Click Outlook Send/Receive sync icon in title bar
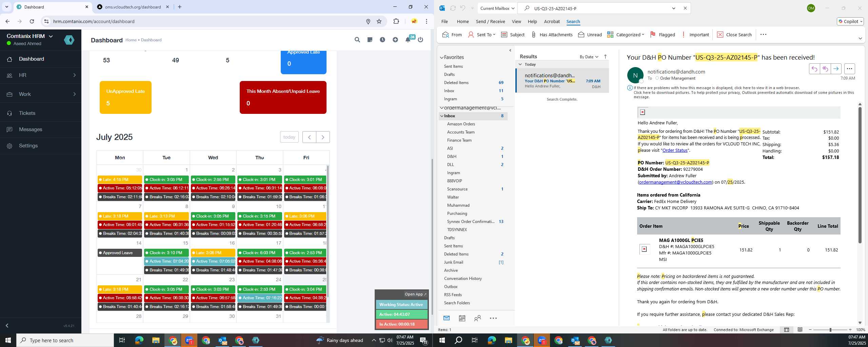Viewport: 868px width, 347px height. coord(453,8)
